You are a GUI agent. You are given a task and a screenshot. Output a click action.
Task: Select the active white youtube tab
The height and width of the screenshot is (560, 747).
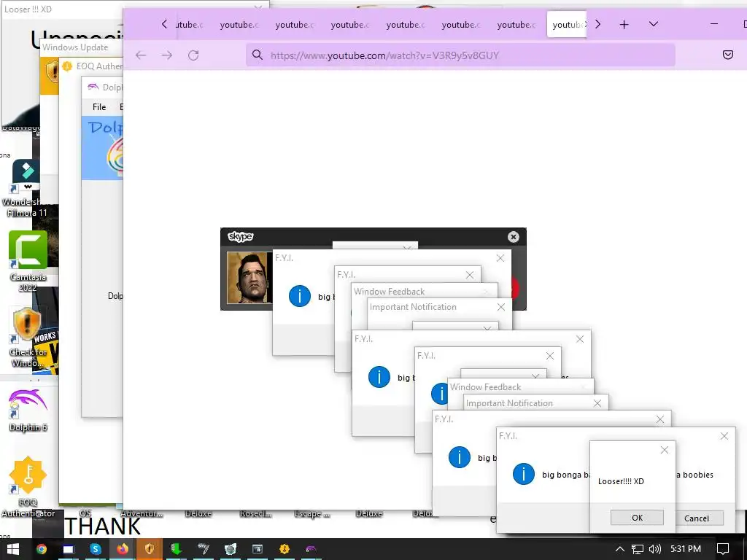[x=567, y=24]
